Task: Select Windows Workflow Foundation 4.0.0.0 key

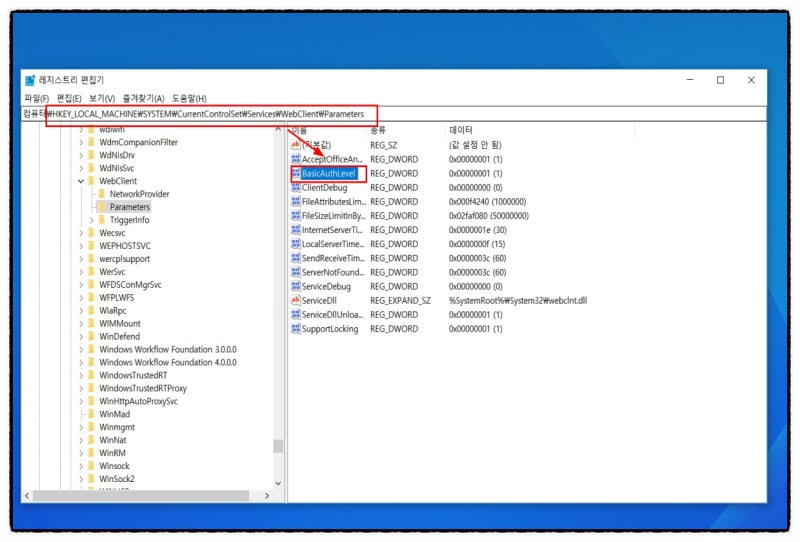Action: pyautogui.click(x=168, y=362)
